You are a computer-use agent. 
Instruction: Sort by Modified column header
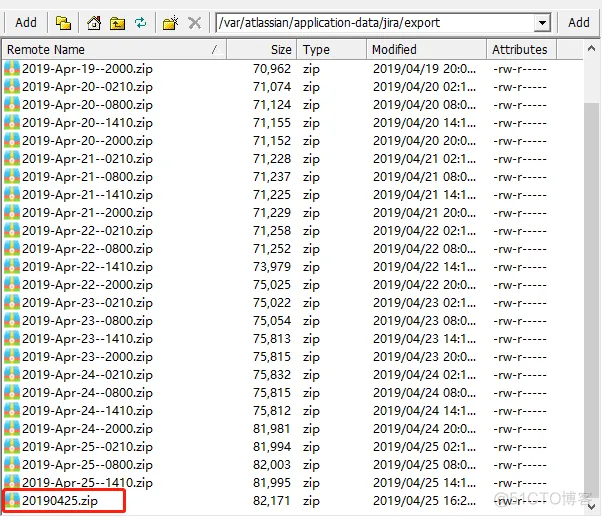(x=427, y=50)
